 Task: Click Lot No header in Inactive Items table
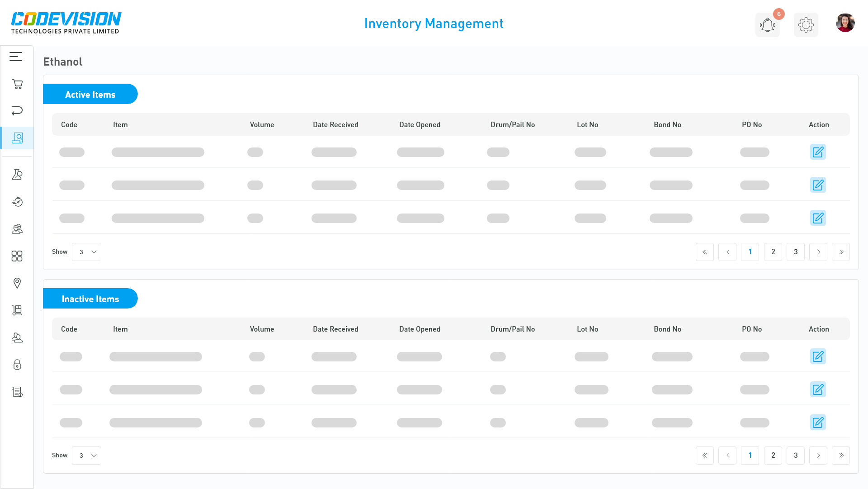pyautogui.click(x=587, y=329)
